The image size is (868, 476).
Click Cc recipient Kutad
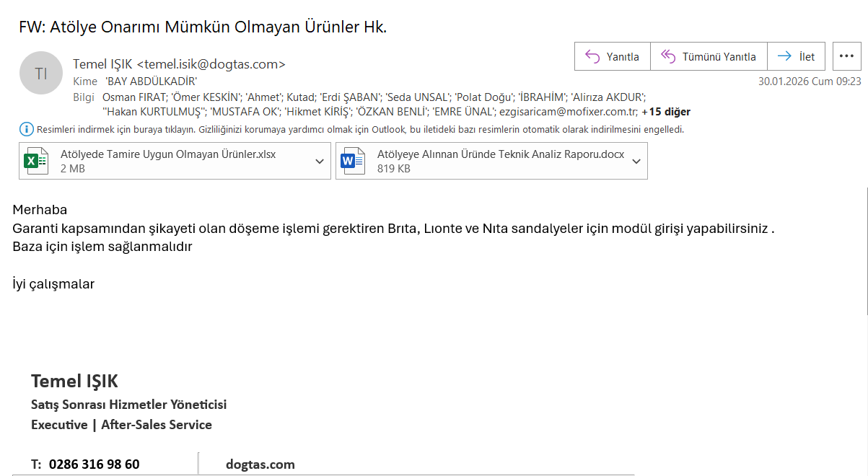299,97
